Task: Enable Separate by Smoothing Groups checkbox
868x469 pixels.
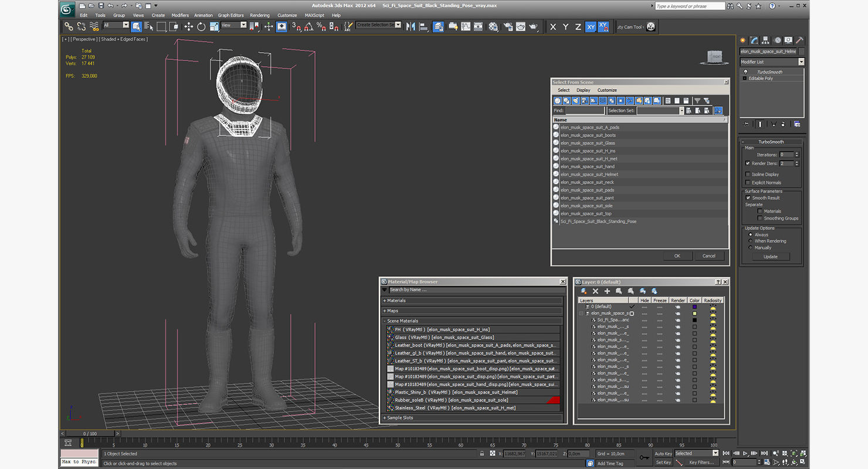Action: click(x=760, y=218)
